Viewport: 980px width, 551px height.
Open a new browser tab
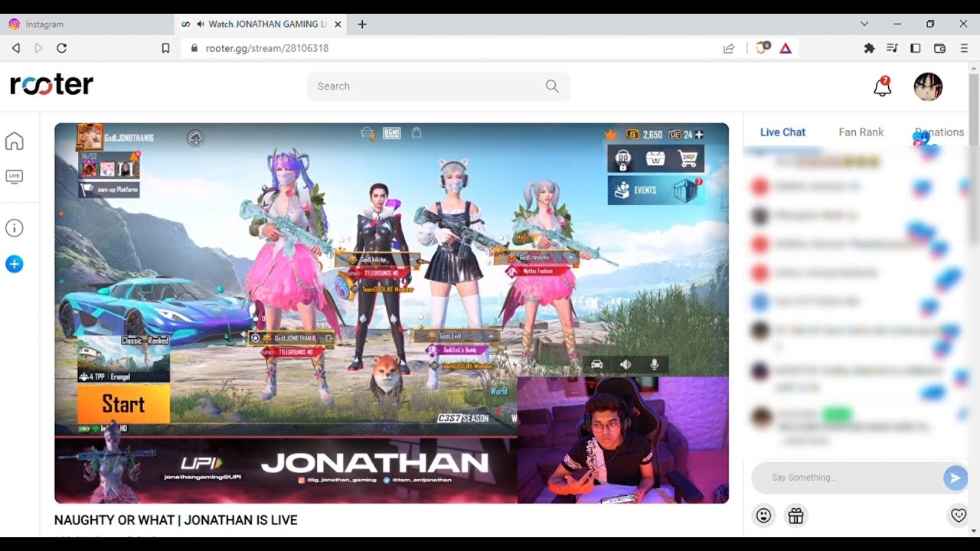362,24
